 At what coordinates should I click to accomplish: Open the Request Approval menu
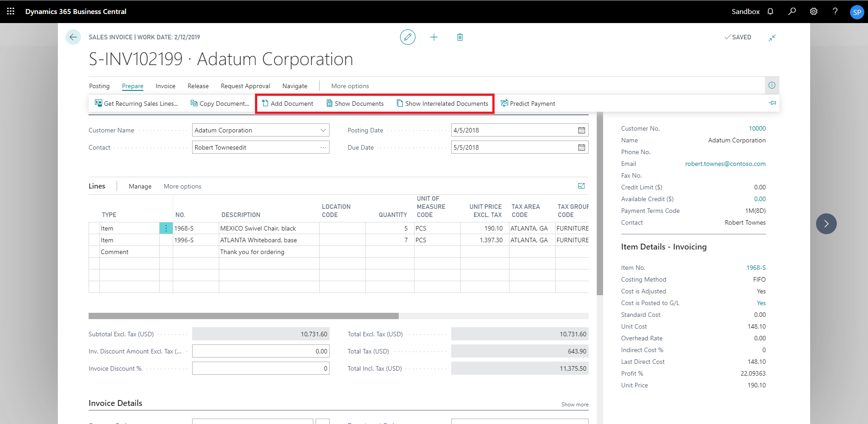(x=245, y=86)
